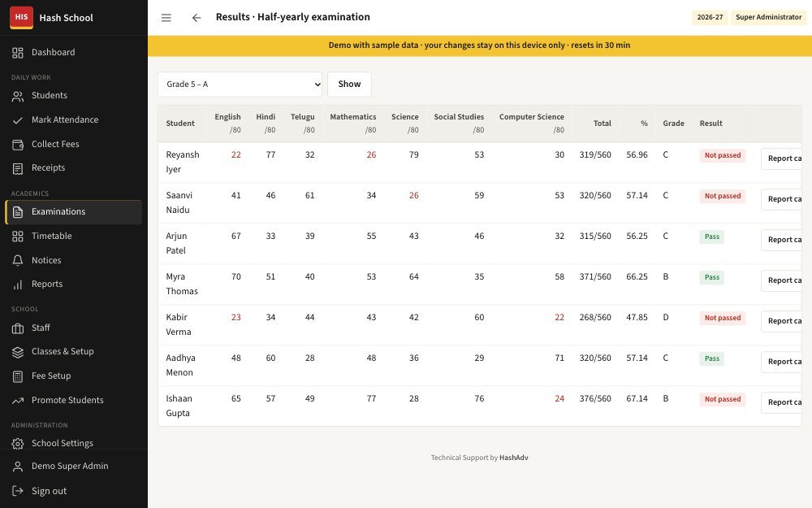Click the Sign out door icon

click(x=18, y=491)
